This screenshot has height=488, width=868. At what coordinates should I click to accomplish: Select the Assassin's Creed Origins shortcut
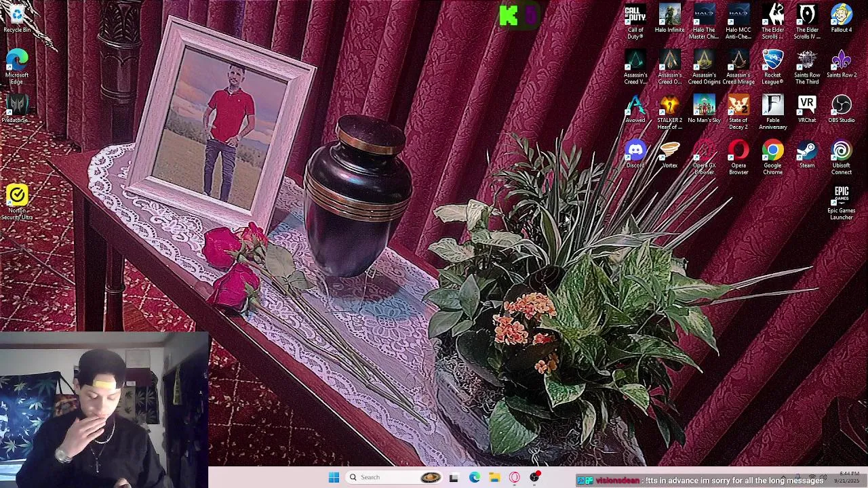pyautogui.click(x=704, y=67)
